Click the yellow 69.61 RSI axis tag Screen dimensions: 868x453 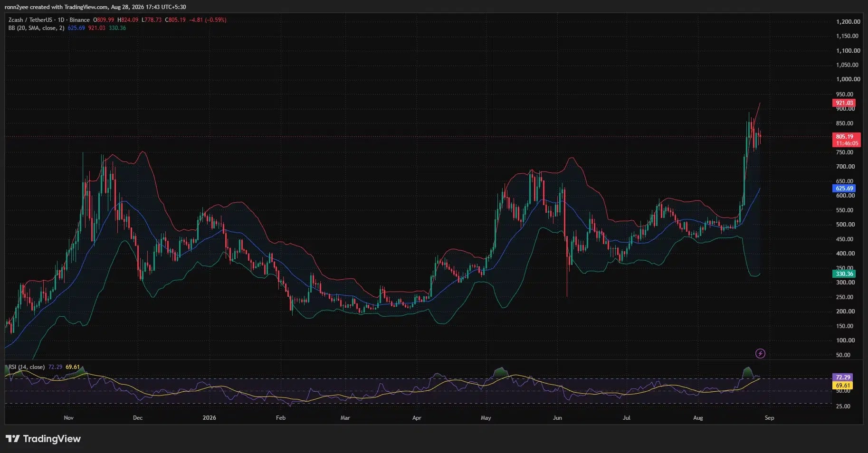click(843, 386)
